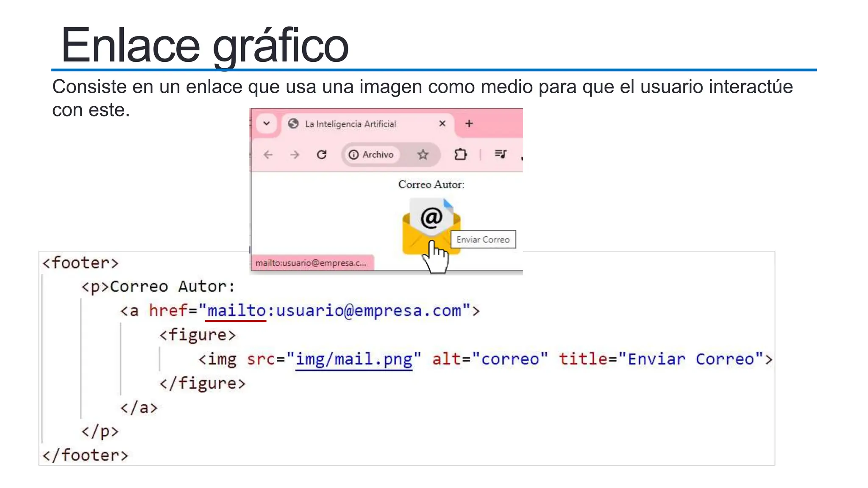The width and height of the screenshot is (868, 488).
Task: Click the opening footer tag
Action: 81,263
